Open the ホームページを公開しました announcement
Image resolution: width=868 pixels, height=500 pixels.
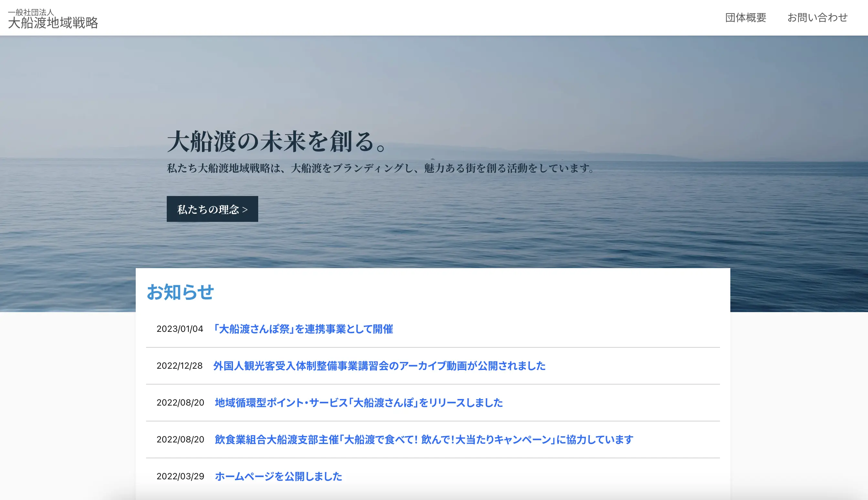(x=278, y=477)
